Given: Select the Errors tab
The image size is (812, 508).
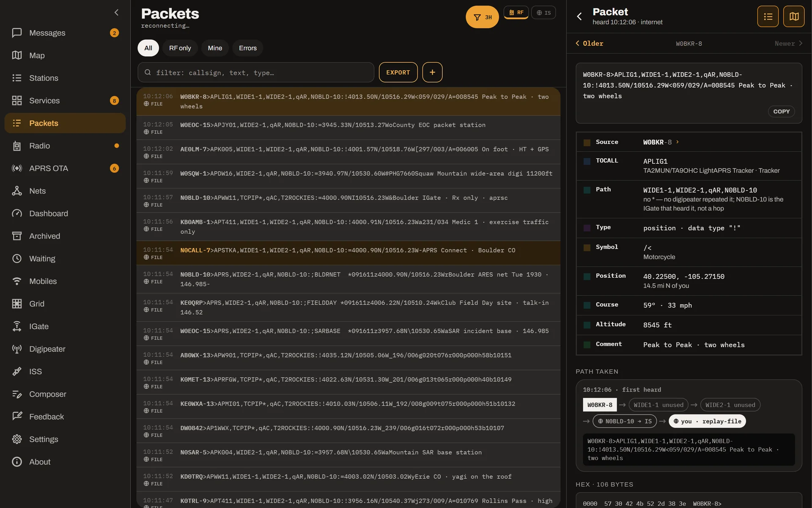Looking at the screenshot, I should point(248,48).
